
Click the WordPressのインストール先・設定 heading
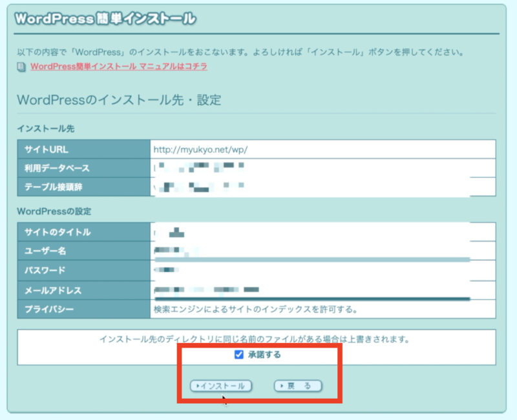pyautogui.click(x=119, y=100)
